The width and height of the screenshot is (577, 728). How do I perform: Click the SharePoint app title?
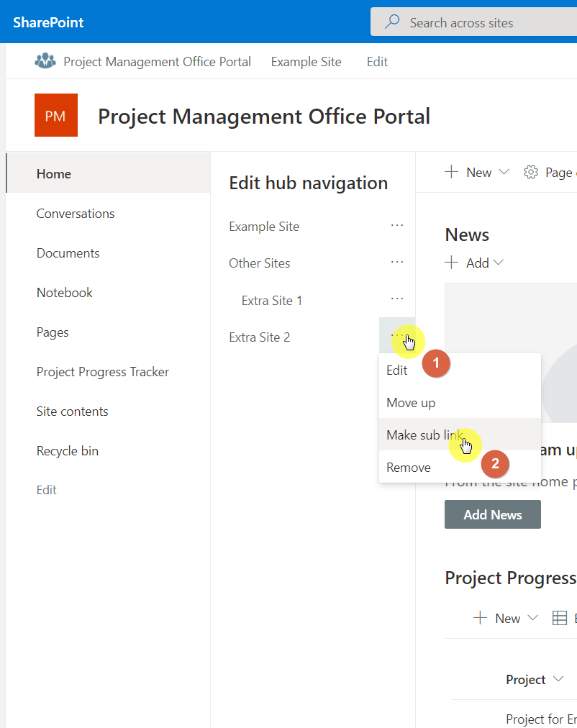coord(48,22)
